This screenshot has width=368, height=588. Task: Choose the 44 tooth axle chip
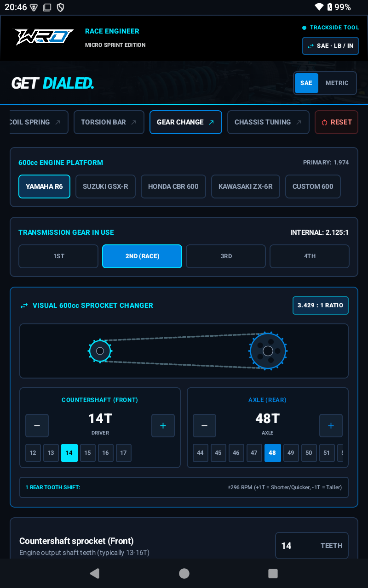pos(200,453)
